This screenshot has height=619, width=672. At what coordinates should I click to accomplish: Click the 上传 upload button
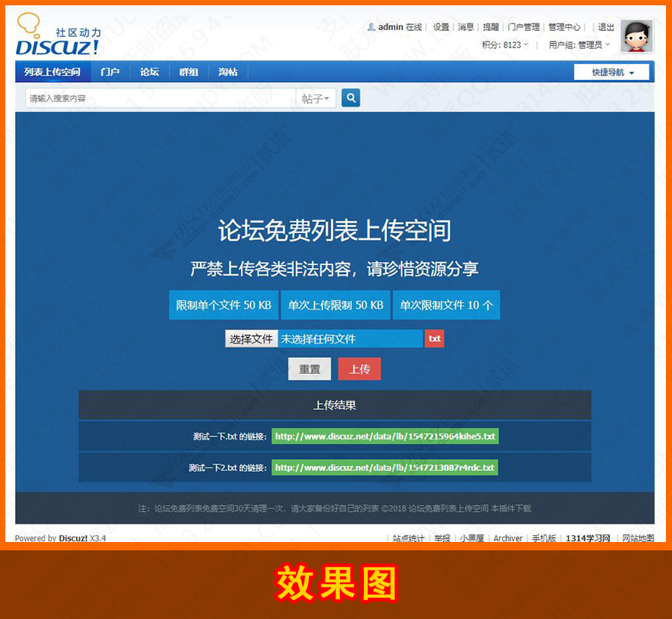coord(359,368)
